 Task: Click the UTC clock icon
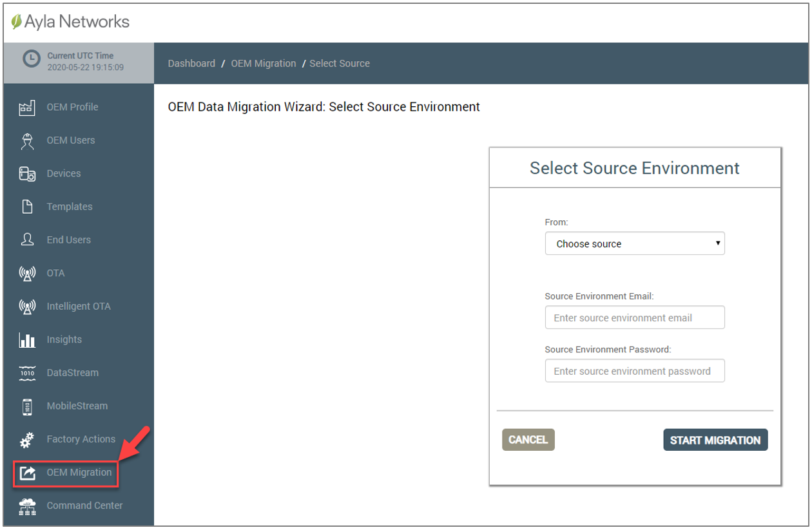pos(32,59)
